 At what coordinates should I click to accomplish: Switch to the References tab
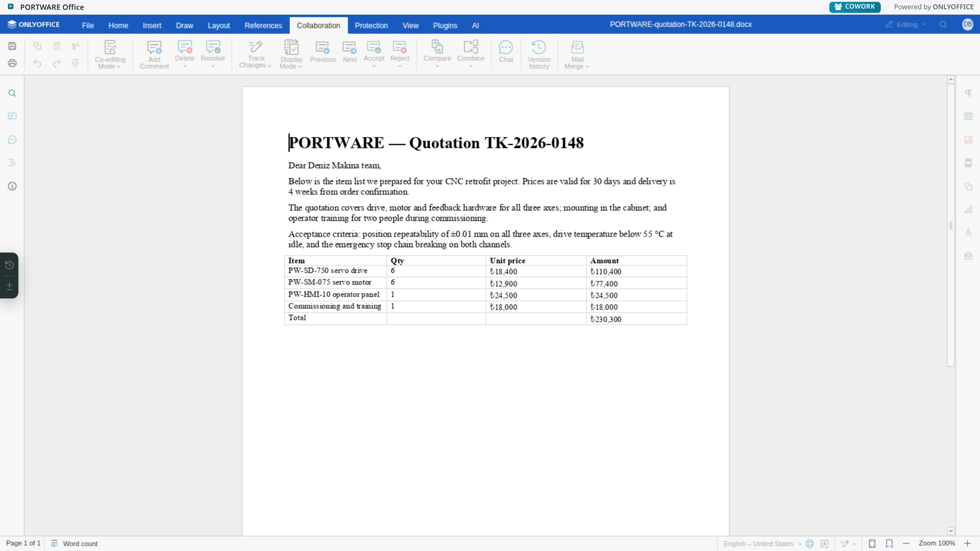point(263,25)
